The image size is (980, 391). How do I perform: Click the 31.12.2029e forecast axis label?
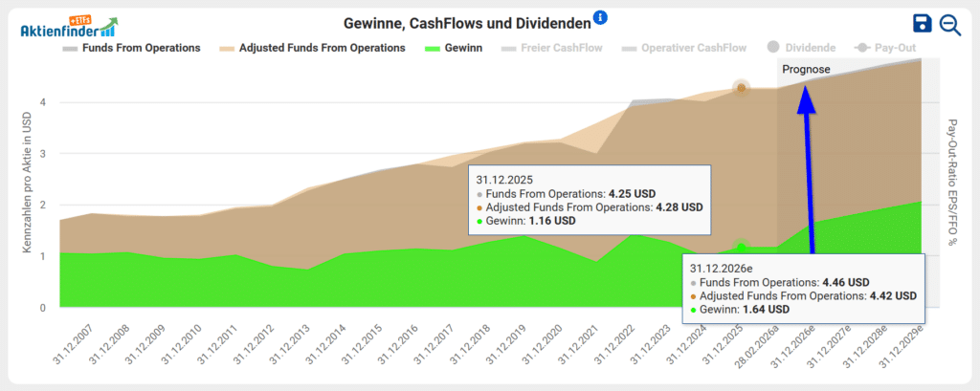[900, 348]
